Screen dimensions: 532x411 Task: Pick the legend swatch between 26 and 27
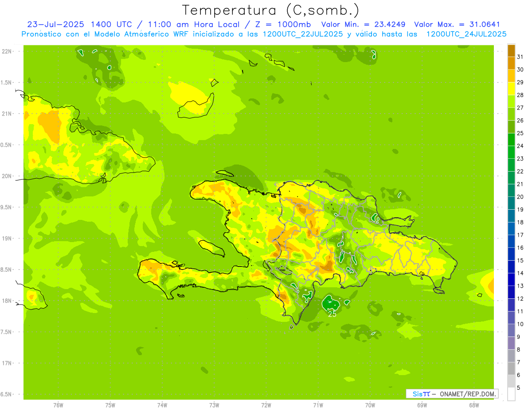[x=511, y=114]
